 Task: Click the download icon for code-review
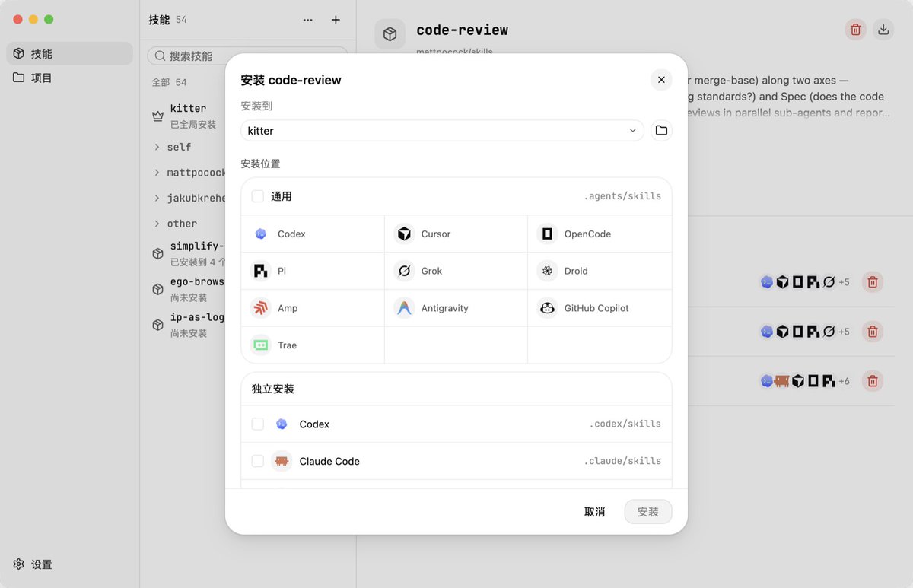coord(883,30)
